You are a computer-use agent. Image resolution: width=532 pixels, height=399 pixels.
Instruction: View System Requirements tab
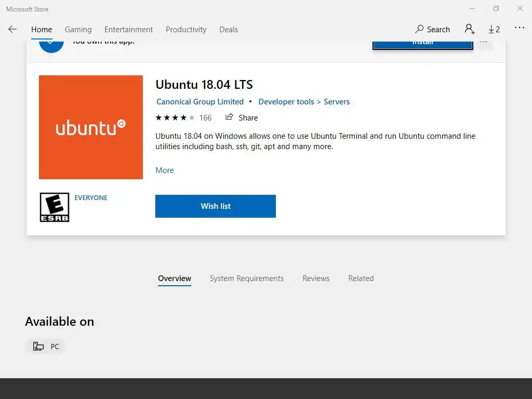pos(247,278)
